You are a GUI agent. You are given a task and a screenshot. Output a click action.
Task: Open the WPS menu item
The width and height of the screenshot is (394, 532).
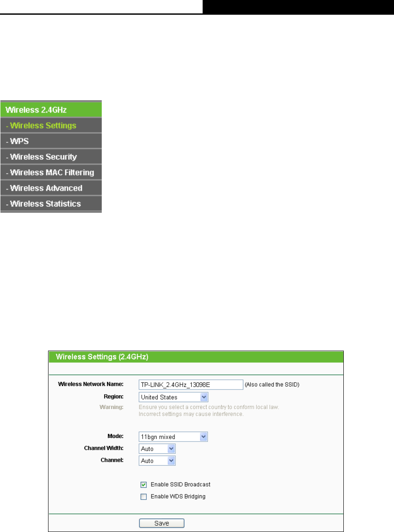[51, 142]
